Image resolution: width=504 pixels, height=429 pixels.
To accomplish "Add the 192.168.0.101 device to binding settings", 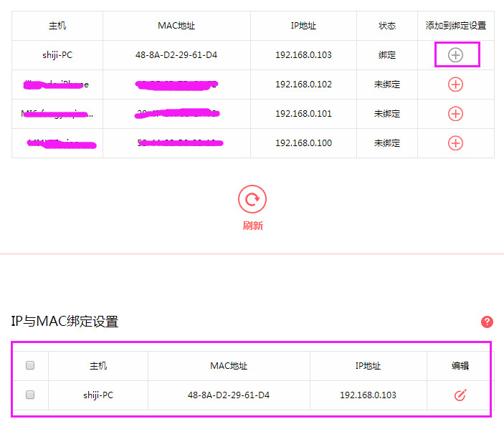I will [455, 114].
